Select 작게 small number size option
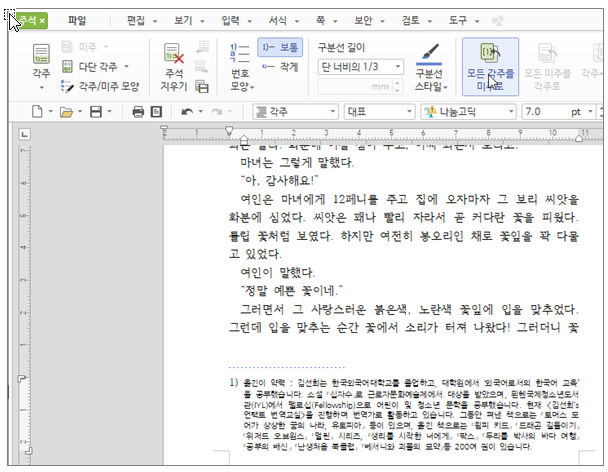The width and height of the screenshot is (608, 472). click(x=280, y=67)
